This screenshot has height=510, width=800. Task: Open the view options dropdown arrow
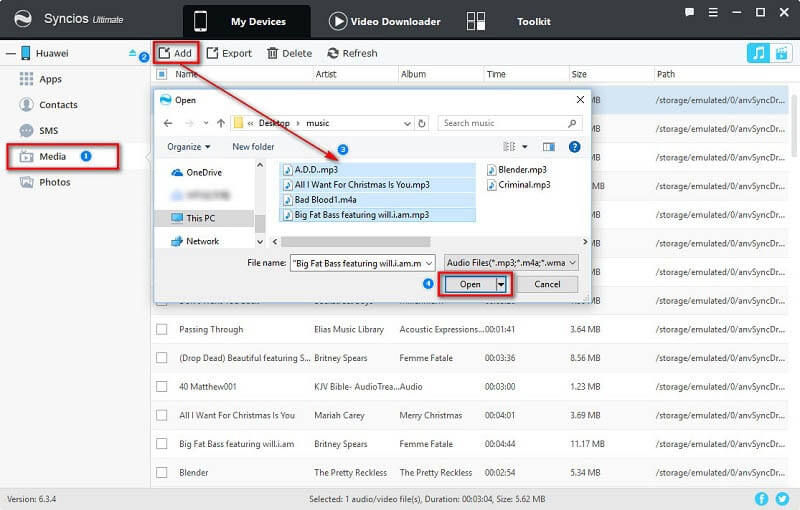coord(524,147)
